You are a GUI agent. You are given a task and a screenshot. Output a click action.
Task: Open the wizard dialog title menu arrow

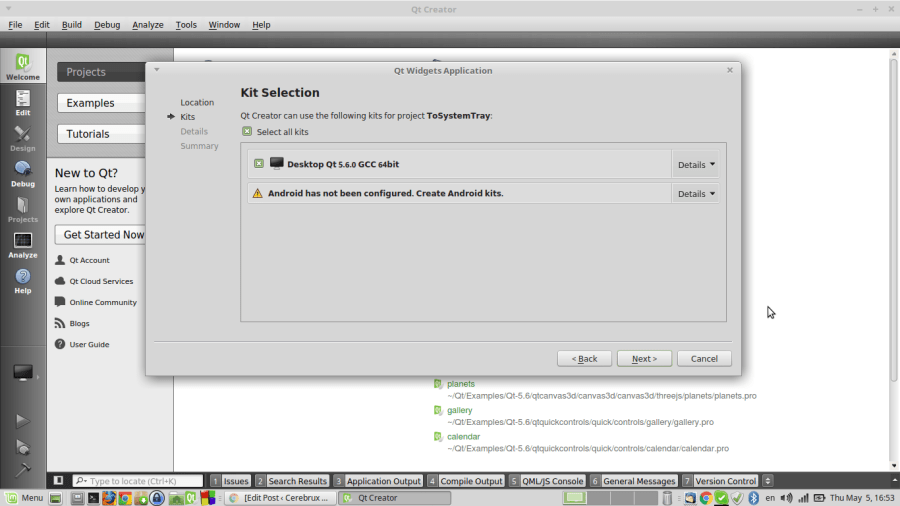click(157, 69)
